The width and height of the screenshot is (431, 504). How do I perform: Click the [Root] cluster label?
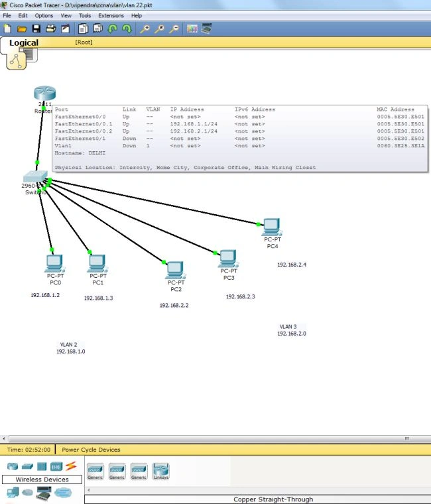(x=84, y=42)
